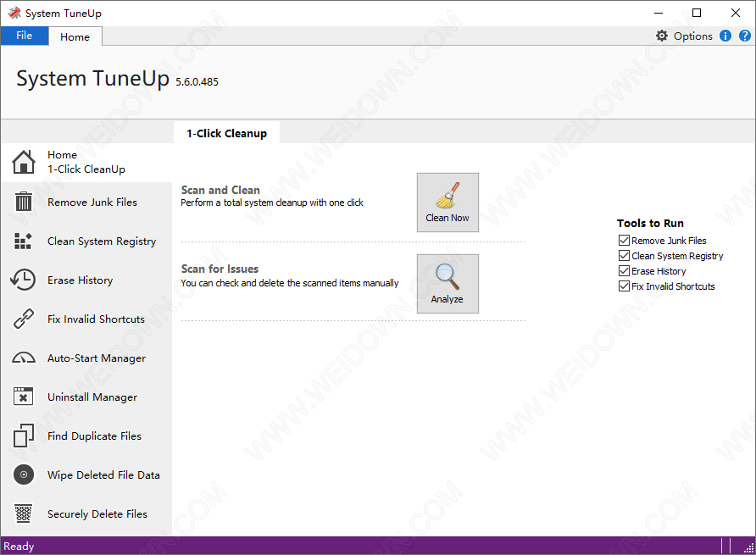Open Erase History sidebar entry text

point(80,280)
